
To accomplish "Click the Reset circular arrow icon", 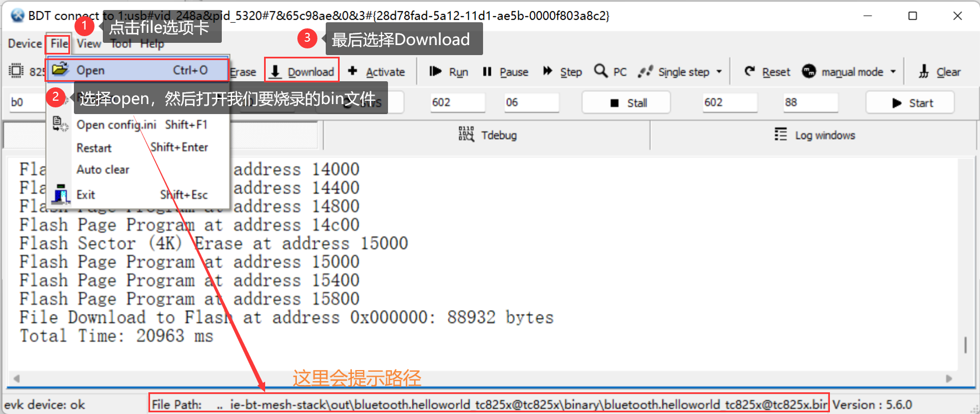I will pyautogui.click(x=750, y=71).
